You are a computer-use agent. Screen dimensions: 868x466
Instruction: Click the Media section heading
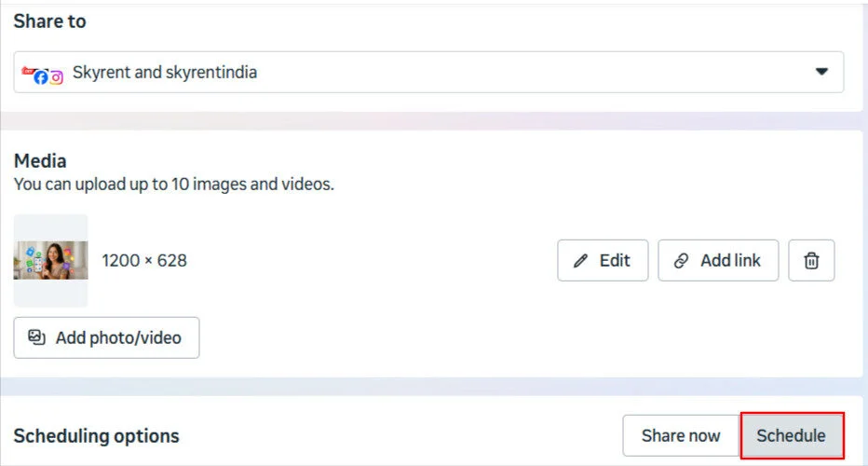click(x=40, y=161)
